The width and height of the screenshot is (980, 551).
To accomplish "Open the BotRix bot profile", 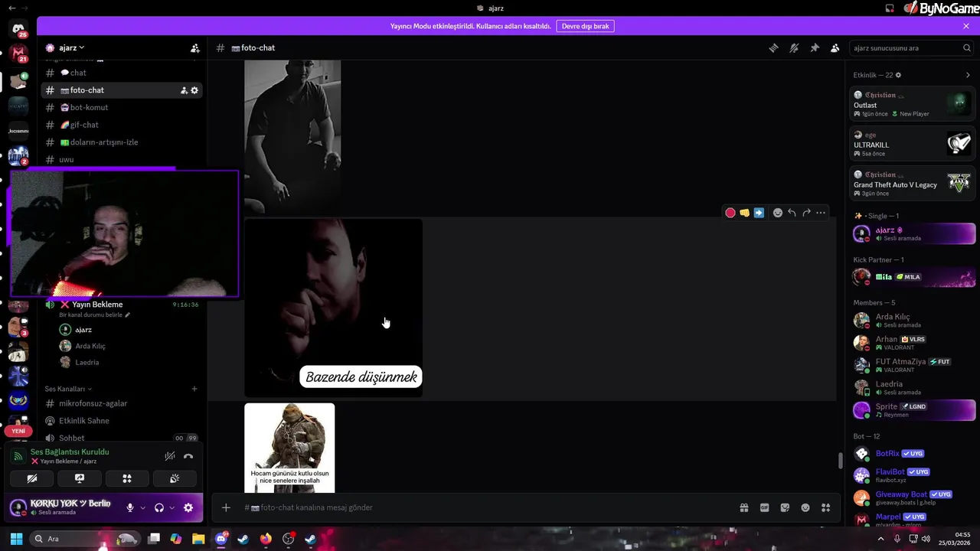I will coord(913,454).
